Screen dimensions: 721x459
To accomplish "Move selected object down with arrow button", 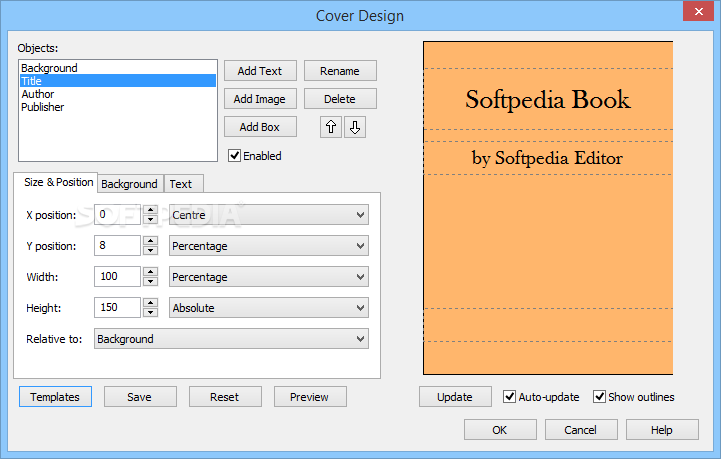I will 355,127.
